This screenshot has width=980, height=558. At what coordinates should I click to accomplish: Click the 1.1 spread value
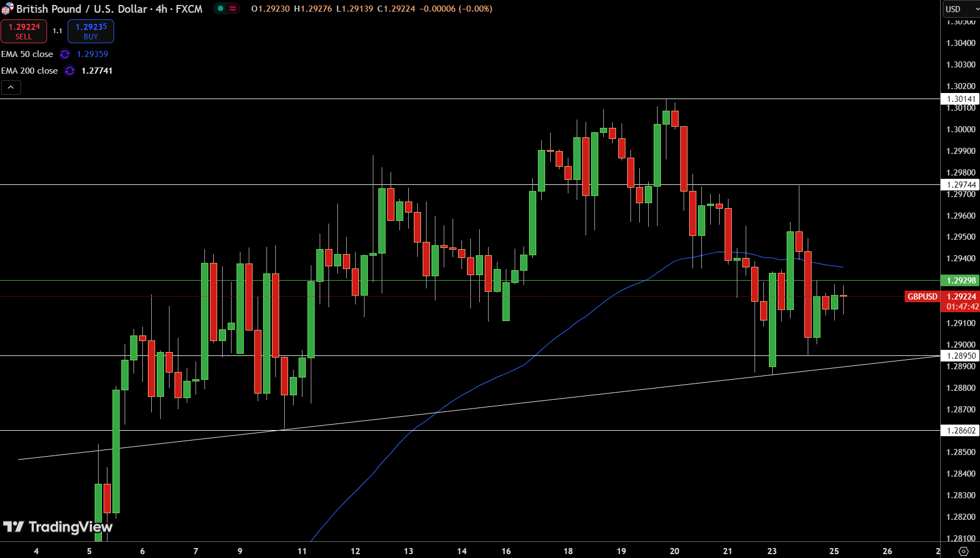pos(58,31)
